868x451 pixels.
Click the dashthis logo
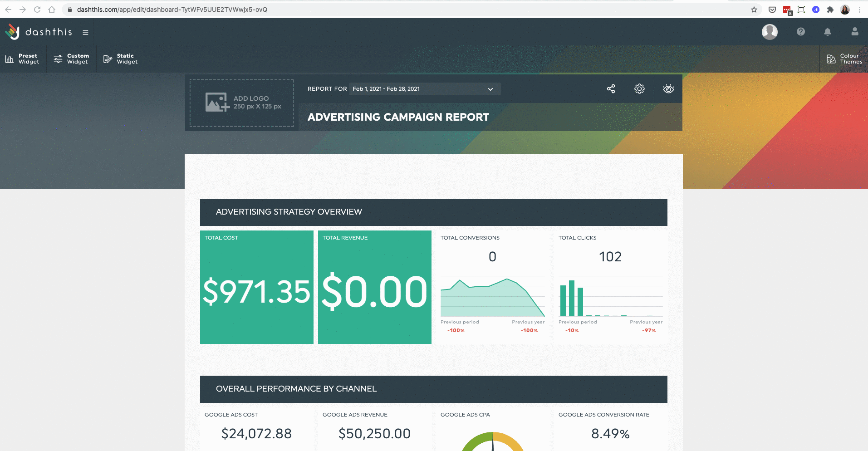coord(39,32)
